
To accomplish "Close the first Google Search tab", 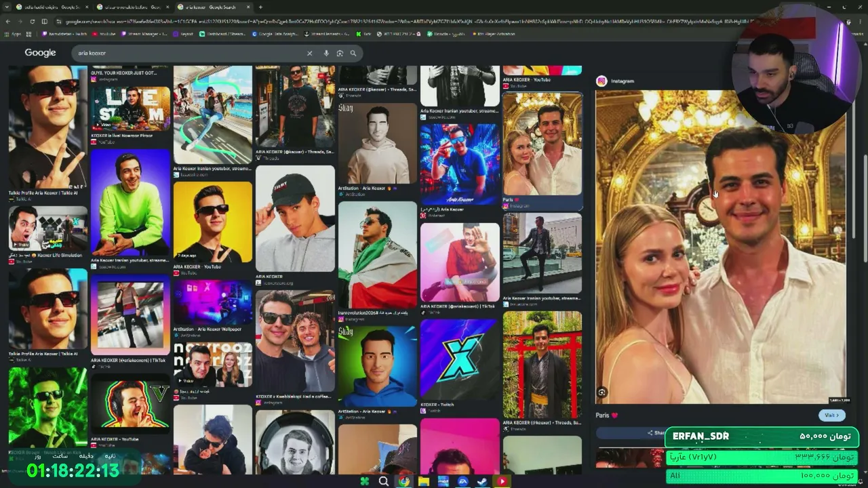I will point(86,7).
